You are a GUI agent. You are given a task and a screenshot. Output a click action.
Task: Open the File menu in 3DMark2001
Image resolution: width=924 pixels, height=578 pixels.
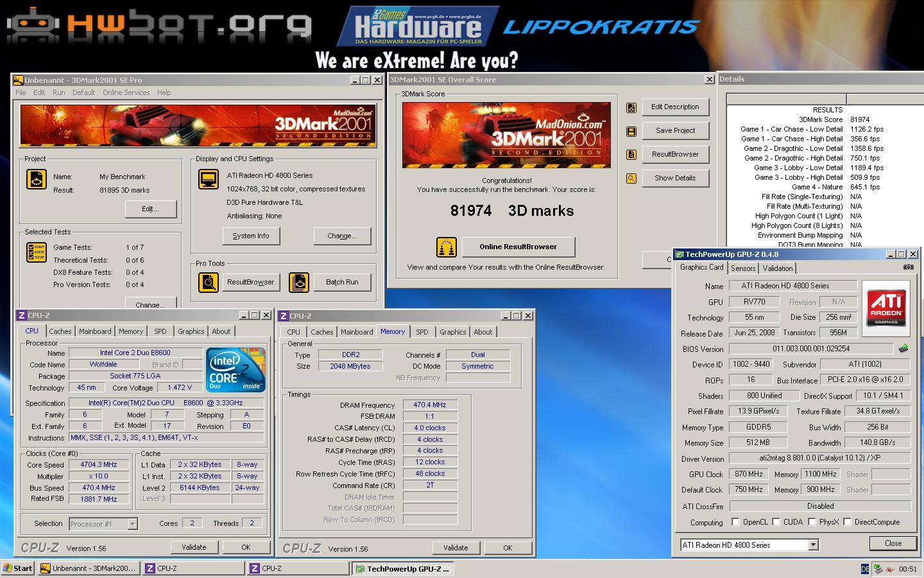coord(21,92)
